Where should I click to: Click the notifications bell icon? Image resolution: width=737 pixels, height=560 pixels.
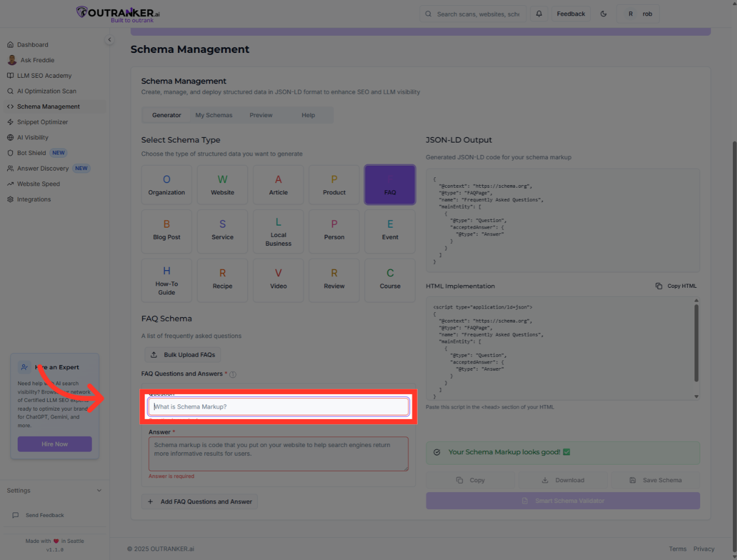[539, 14]
